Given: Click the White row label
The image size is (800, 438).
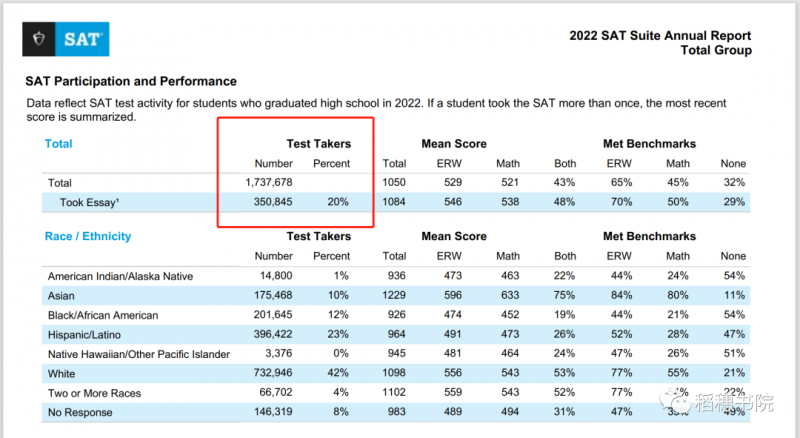Looking at the screenshot, I should [61, 374].
